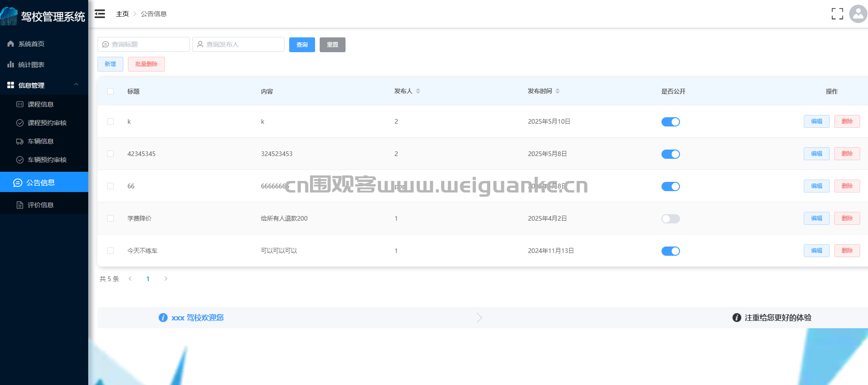The height and width of the screenshot is (385, 868).
Task: Open 车辆信息 menu item
Action: coord(44,141)
